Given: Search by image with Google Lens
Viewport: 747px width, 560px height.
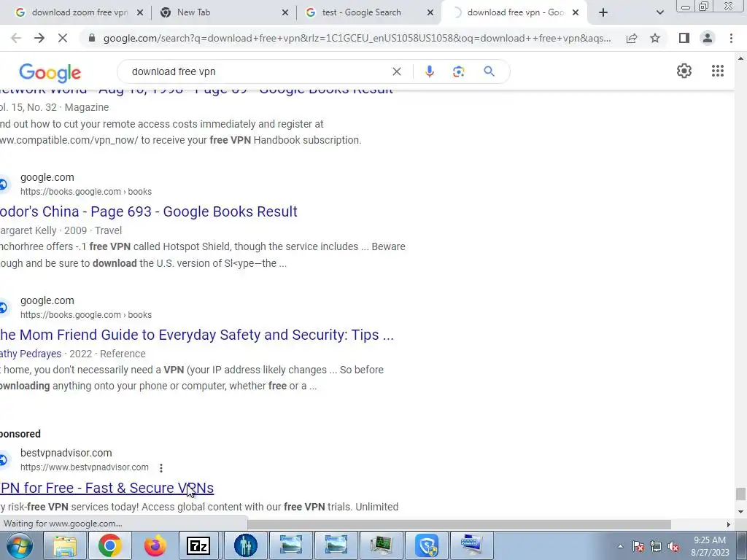Looking at the screenshot, I should [x=458, y=71].
